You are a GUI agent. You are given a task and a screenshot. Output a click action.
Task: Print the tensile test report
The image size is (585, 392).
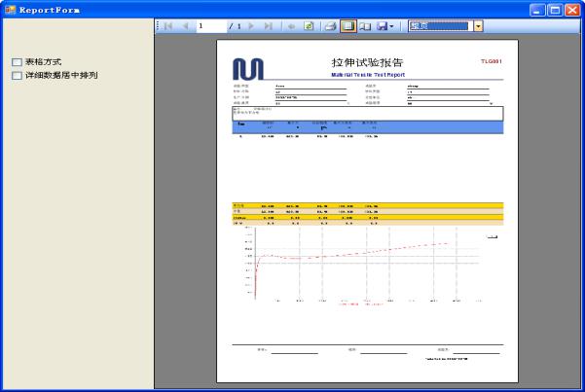(x=331, y=26)
